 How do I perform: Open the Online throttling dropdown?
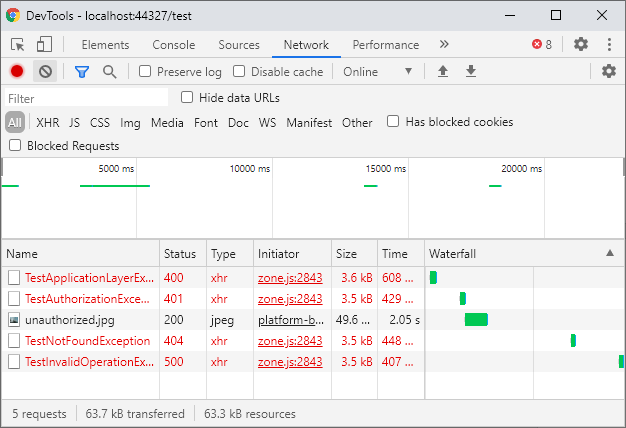(x=377, y=72)
